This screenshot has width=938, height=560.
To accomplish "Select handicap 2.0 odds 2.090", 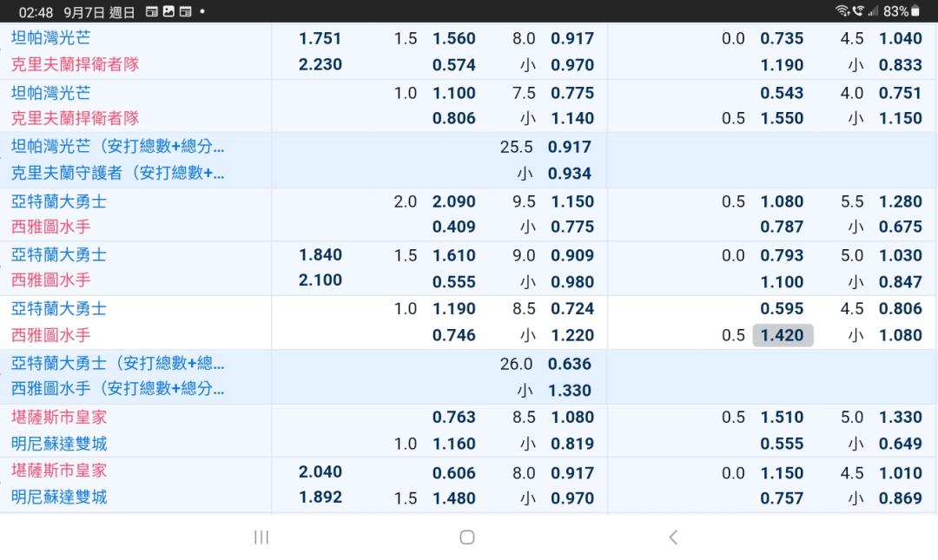I will click(454, 201).
